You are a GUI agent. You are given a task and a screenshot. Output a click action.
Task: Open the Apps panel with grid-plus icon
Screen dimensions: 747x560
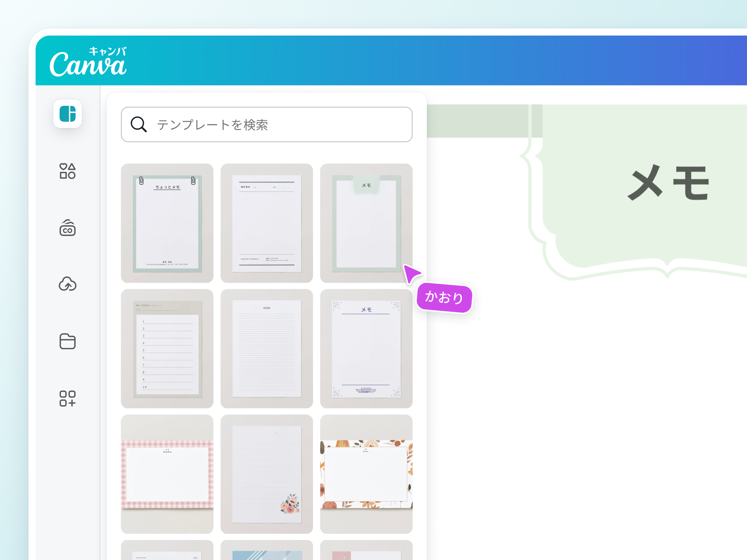[x=67, y=399]
